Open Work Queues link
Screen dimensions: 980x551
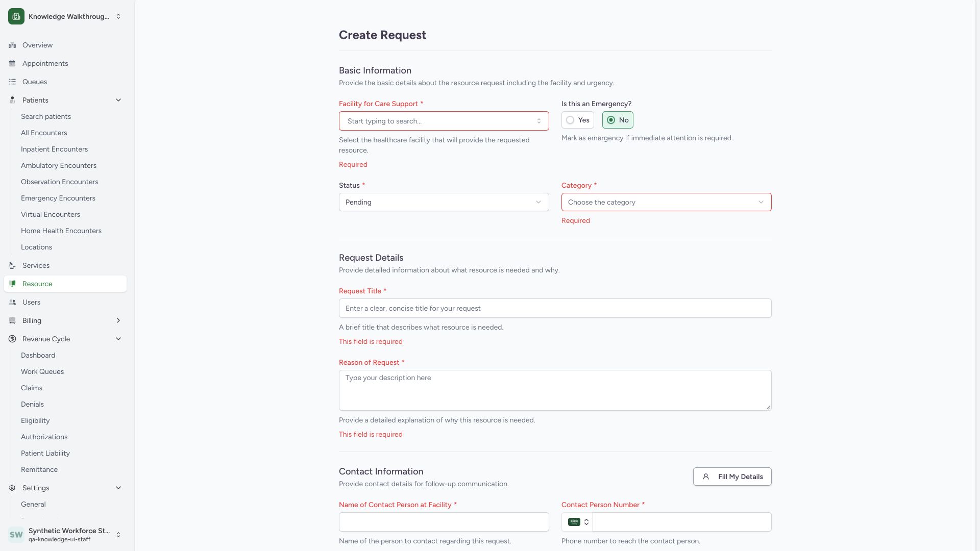point(42,372)
